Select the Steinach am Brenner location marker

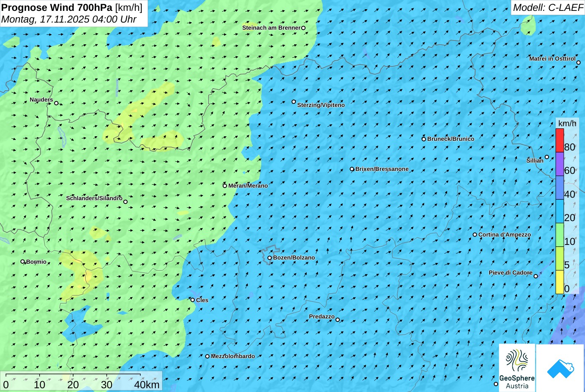click(303, 28)
